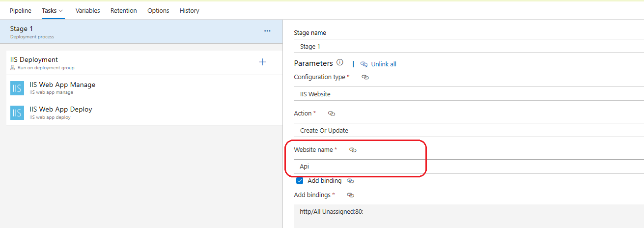This screenshot has height=228, width=644.
Task: Switch to the Variables tab
Action: (x=87, y=10)
